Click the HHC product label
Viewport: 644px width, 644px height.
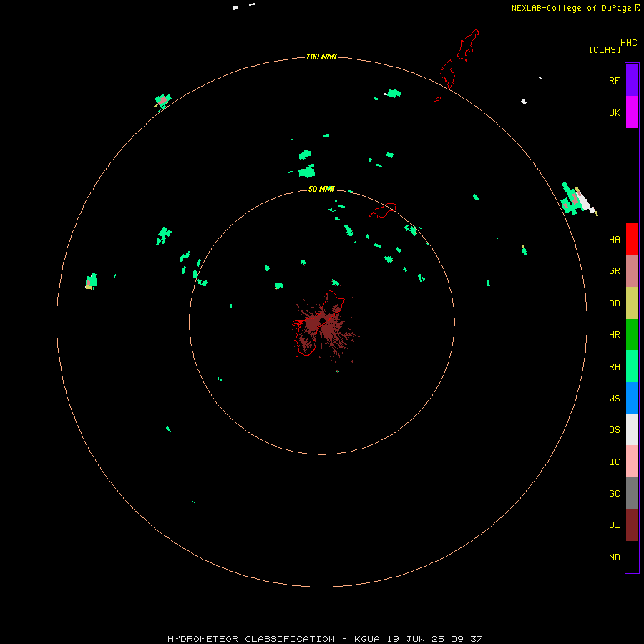[x=628, y=43]
